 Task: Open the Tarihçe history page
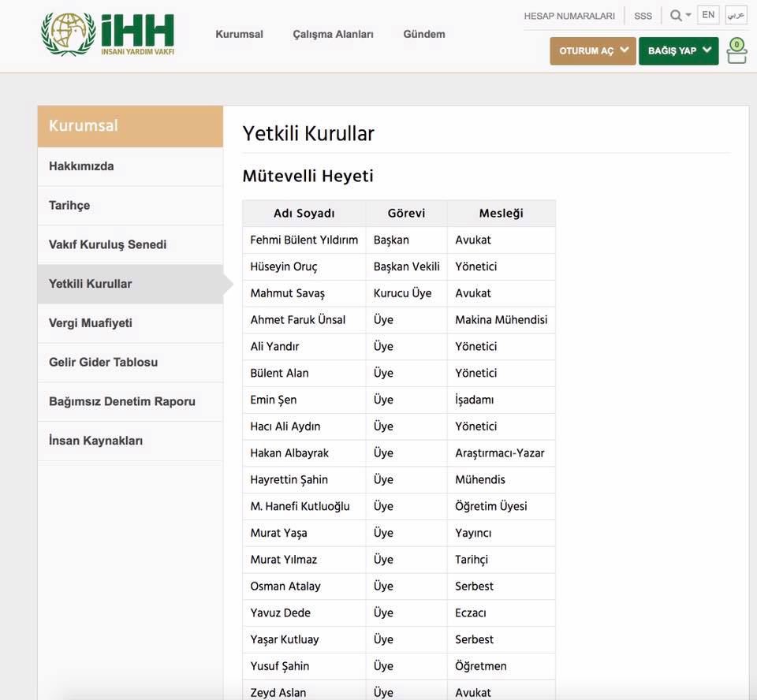tap(69, 205)
